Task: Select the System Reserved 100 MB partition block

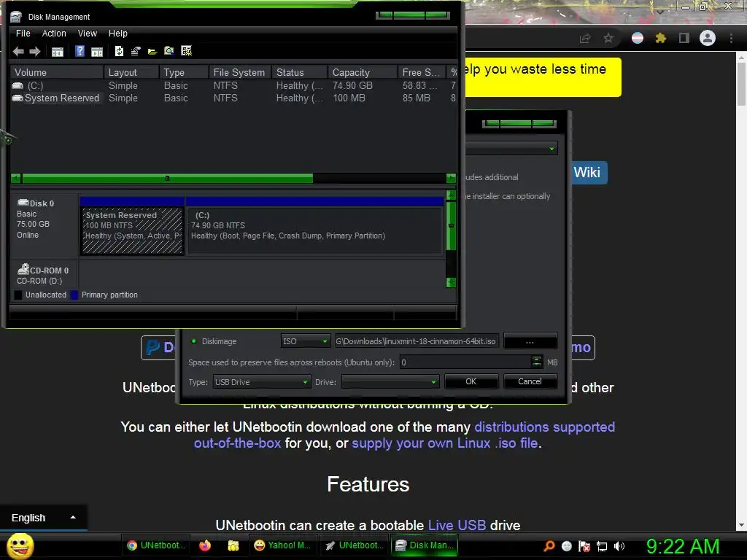Action: 132,230
